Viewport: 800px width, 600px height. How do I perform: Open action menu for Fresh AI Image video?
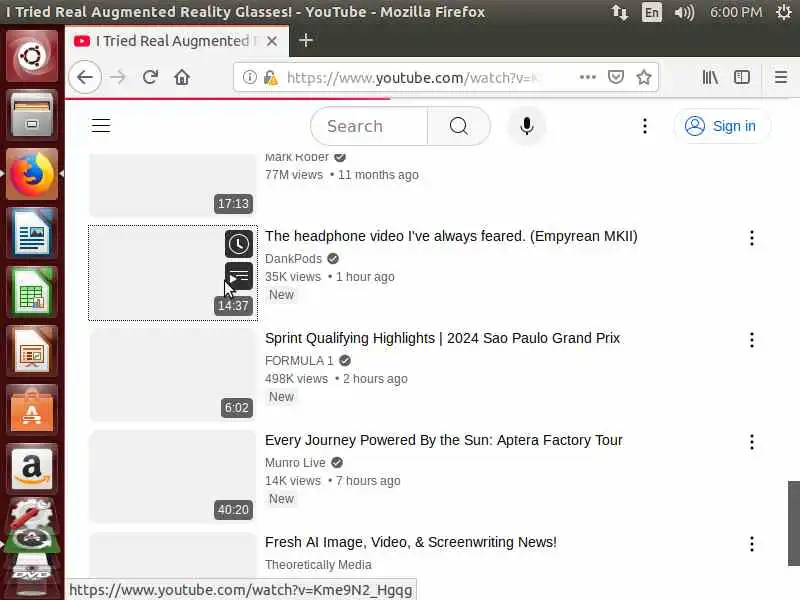752,544
